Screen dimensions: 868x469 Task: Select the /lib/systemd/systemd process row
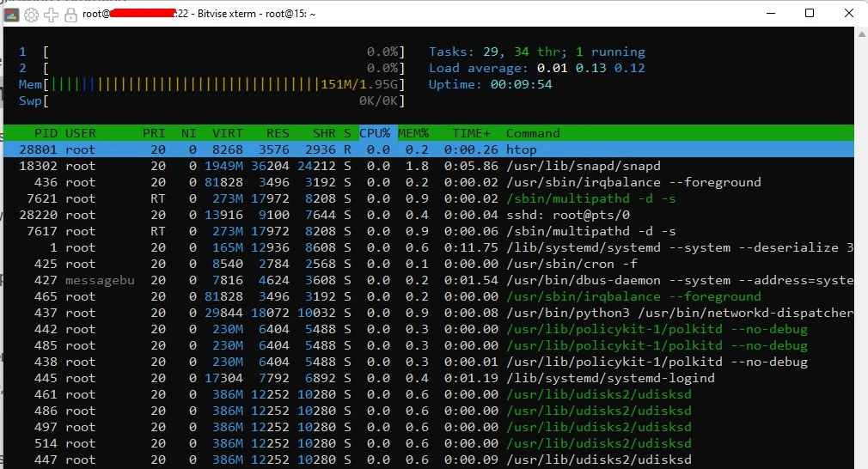coord(429,247)
